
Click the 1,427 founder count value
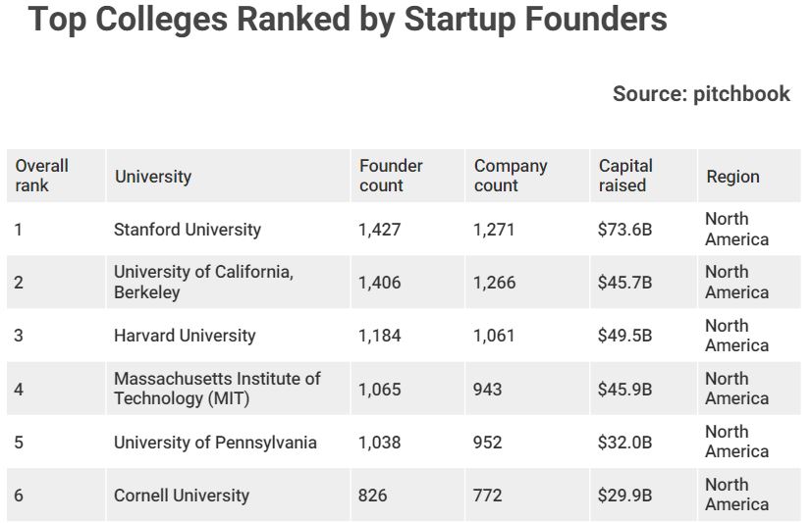point(380,230)
